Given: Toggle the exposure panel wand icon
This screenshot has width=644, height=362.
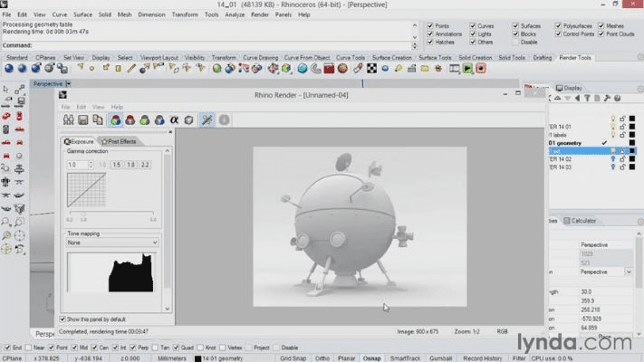Looking at the screenshot, I should pyautogui.click(x=207, y=119).
